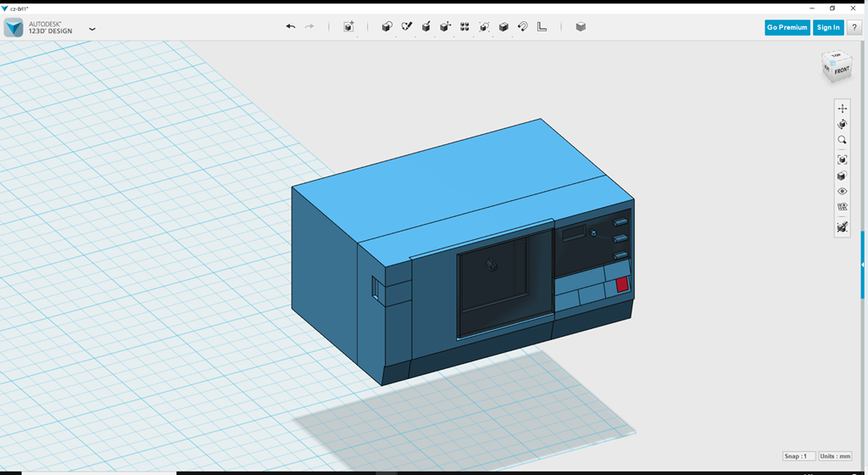Expand the 123D Design application menu arrow

click(x=92, y=29)
